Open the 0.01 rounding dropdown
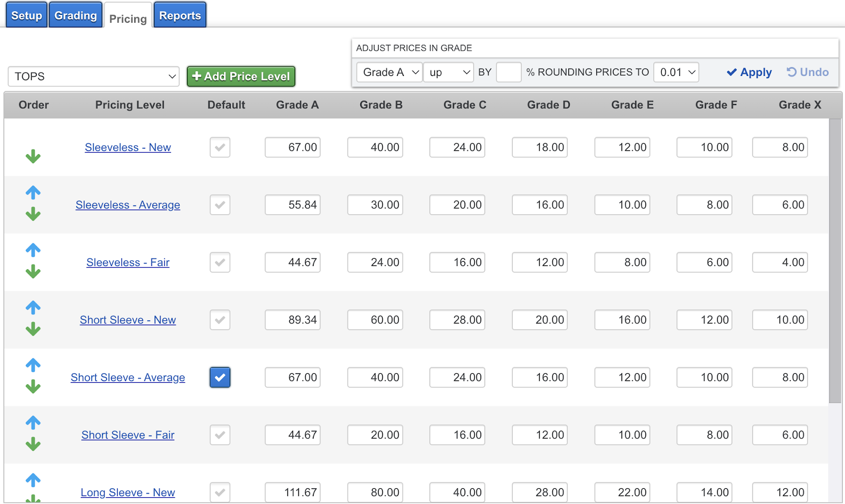 coord(676,72)
